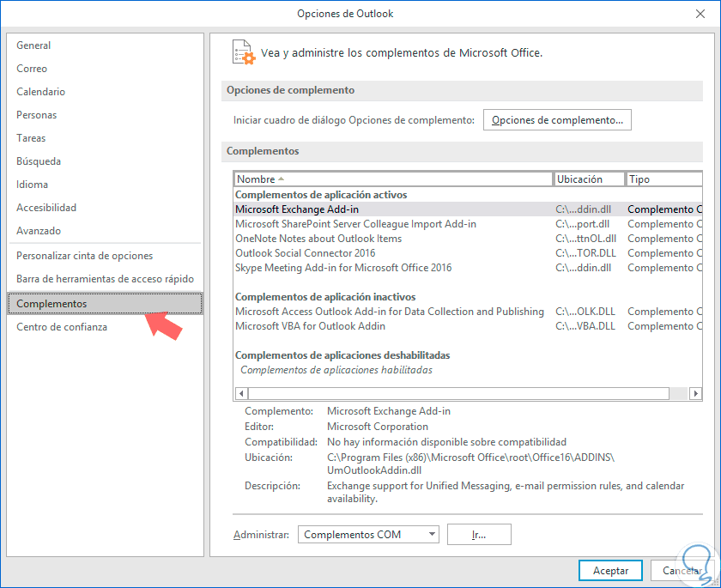Image resolution: width=721 pixels, height=588 pixels.
Task: Select Barra de herramientas de acceso rápido
Action: coord(106,279)
